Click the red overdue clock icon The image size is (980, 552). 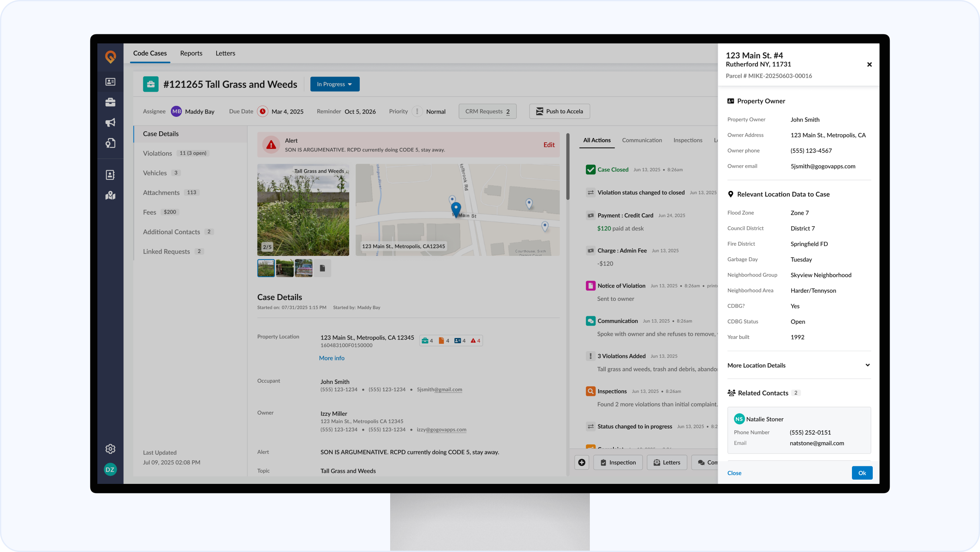[x=262, y=111]
